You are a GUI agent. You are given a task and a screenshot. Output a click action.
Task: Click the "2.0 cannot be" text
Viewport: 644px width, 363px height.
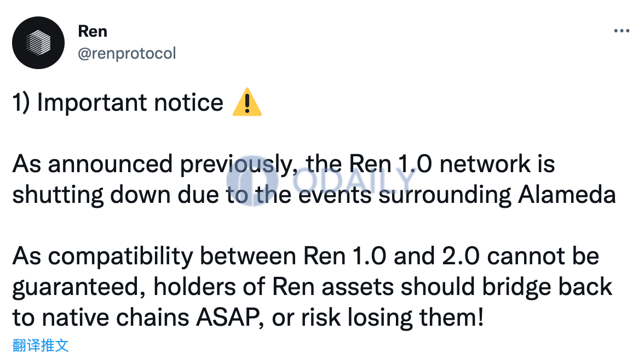(520, 256)
